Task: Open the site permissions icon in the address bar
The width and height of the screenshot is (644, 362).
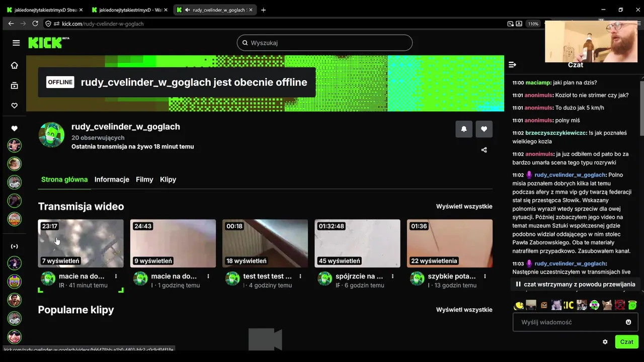Action: [x=56, y=24]
